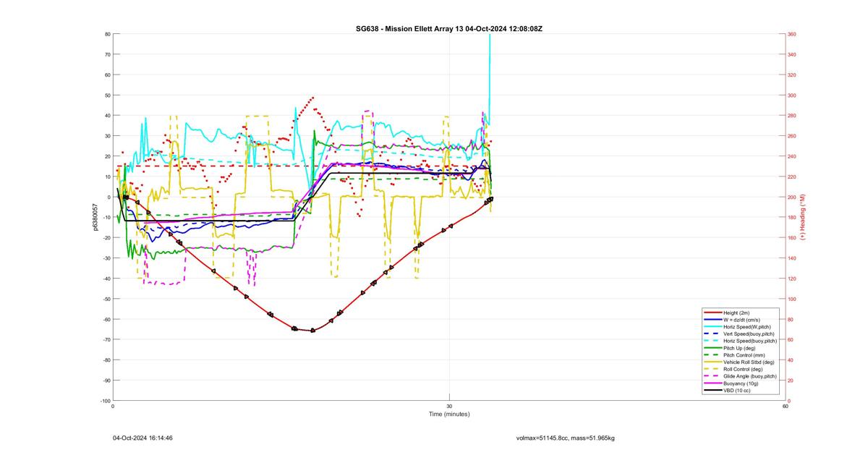Click the red right-axis tick label "360"

[x=791, y=34]
